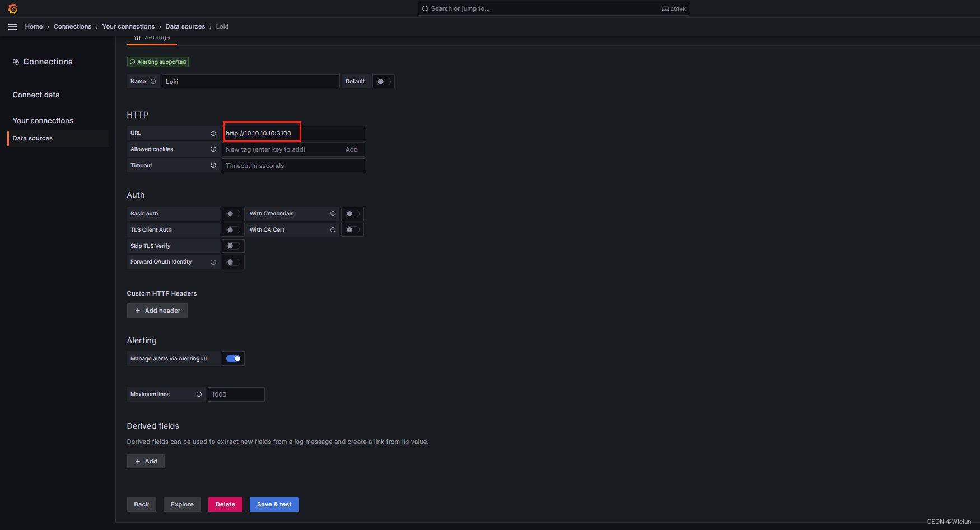The height and width of the screenshot is (530, 980).
Task: Click the Connections plug icon in sidebar
Action: tap(16, 62)
